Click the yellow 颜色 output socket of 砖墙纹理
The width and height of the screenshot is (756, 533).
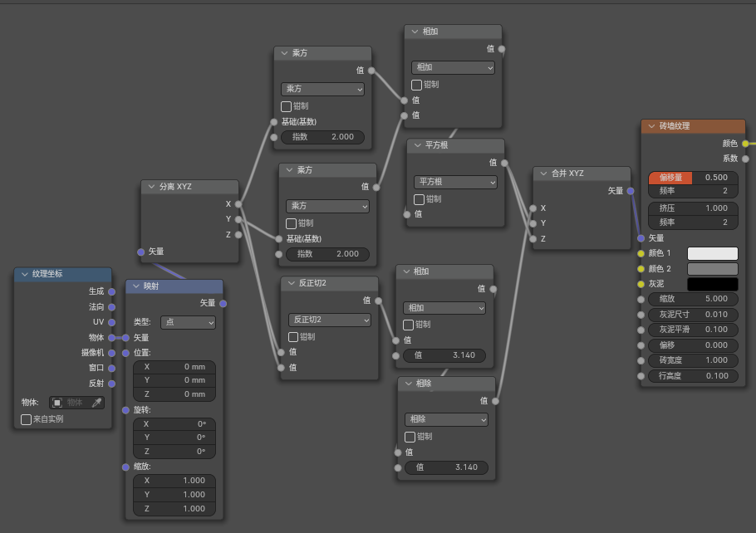coord(745,144)
